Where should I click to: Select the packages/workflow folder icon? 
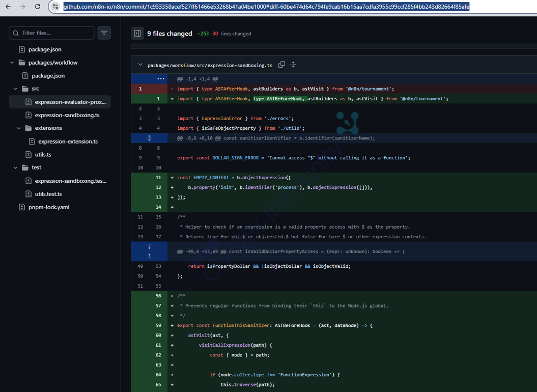(22, 62)
